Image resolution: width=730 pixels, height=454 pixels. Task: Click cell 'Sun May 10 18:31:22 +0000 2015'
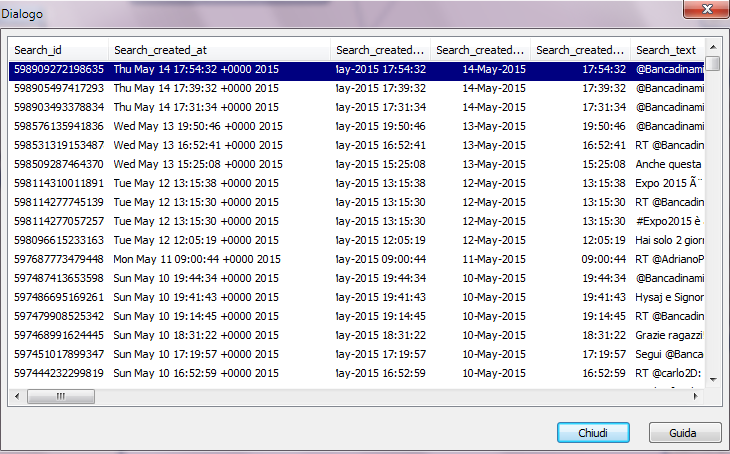196,335
